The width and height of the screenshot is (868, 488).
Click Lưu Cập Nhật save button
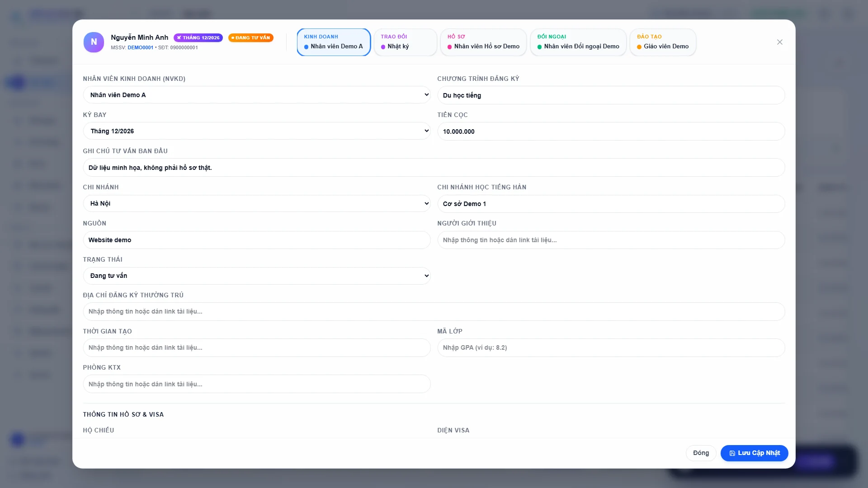pyautogui.click(x=754, y=453)
